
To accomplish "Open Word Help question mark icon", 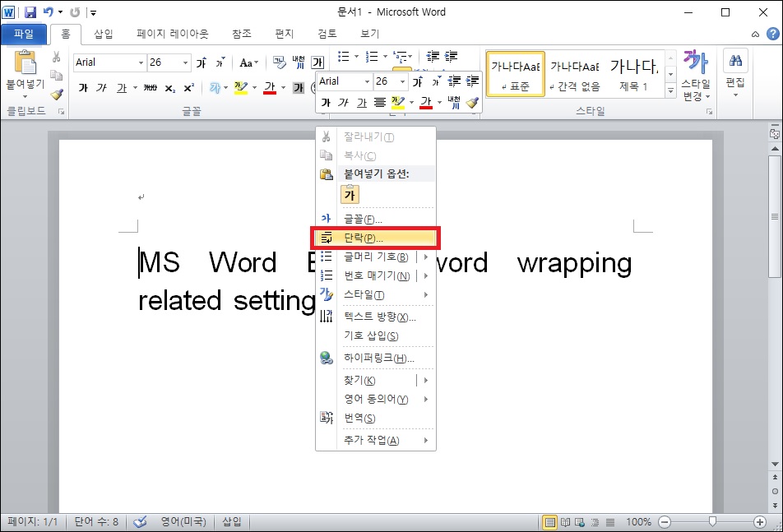I will point(773,34).
